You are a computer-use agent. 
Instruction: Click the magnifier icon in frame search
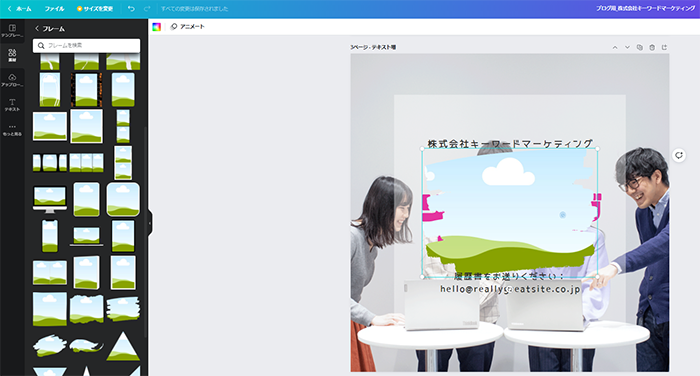coord(41,46)
